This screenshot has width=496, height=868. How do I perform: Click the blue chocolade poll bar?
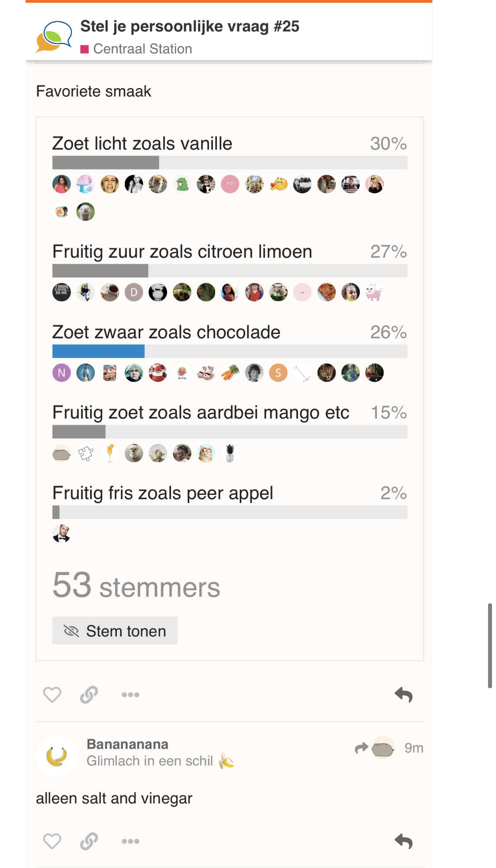pyautogui.click(x=98, y=351)
